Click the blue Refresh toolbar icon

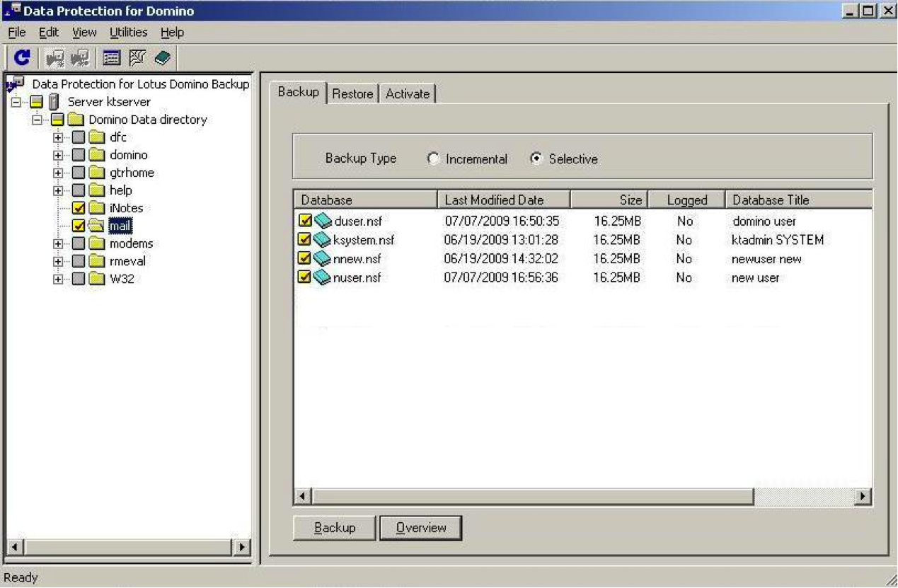coord(22,58)
